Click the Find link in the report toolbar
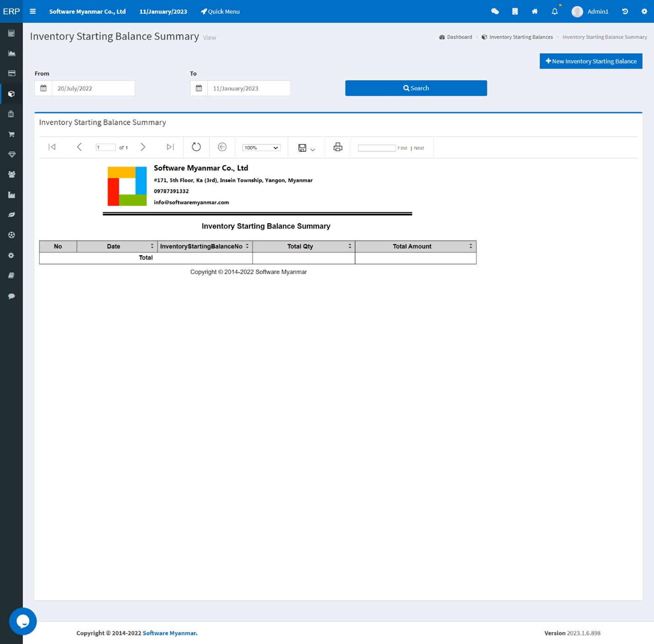 pos(402,148)
